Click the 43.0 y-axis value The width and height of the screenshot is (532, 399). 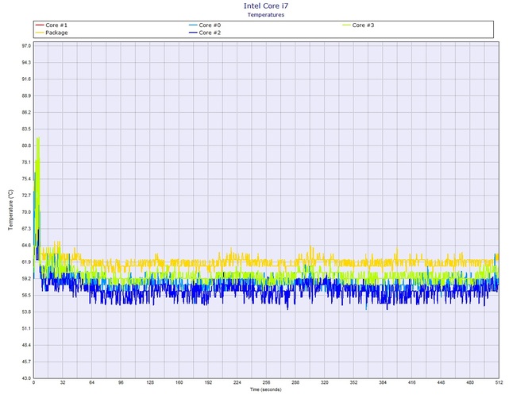click(26, 378)
